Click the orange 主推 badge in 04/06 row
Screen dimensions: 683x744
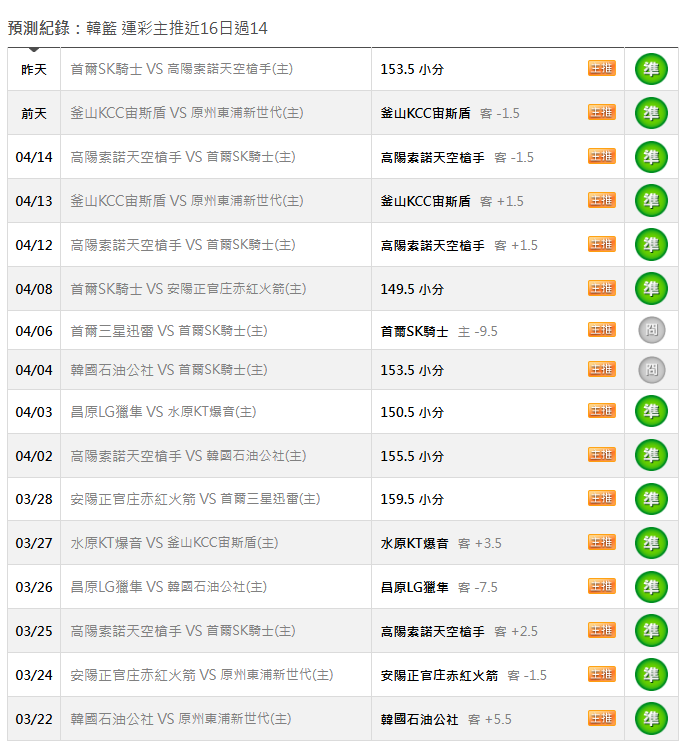pos(601,330)
